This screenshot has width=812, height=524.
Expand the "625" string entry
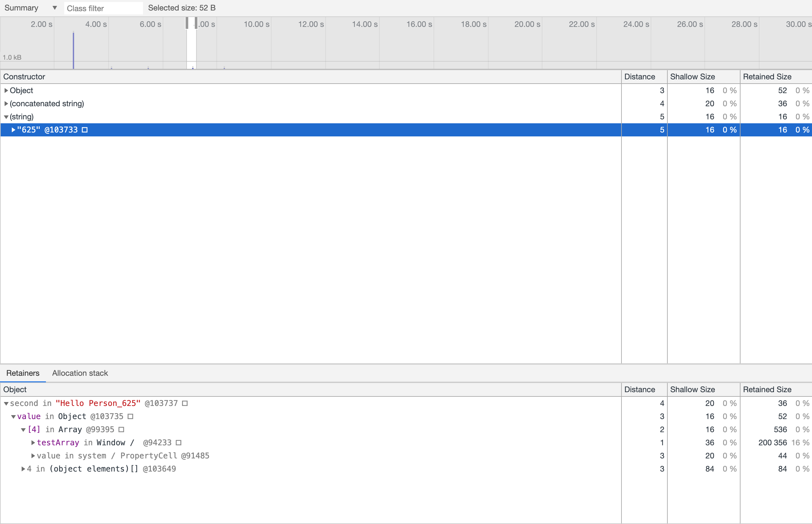(x=13, y=130)
